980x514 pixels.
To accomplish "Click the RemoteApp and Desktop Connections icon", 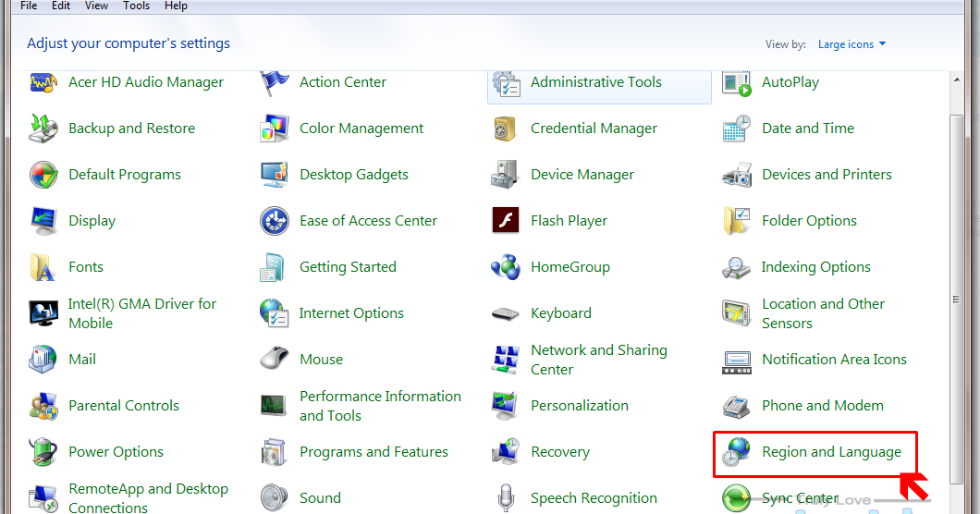I will click(x=43, y=498).
